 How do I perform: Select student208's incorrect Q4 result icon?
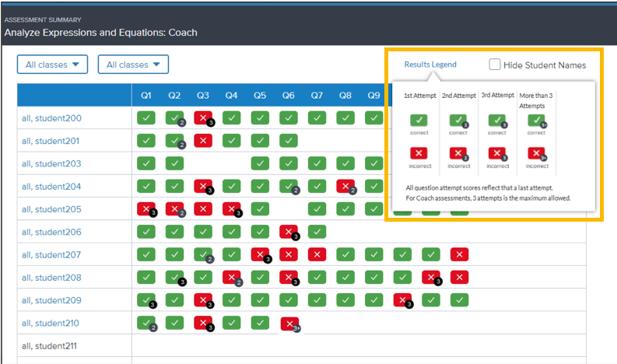pos(231,277)
